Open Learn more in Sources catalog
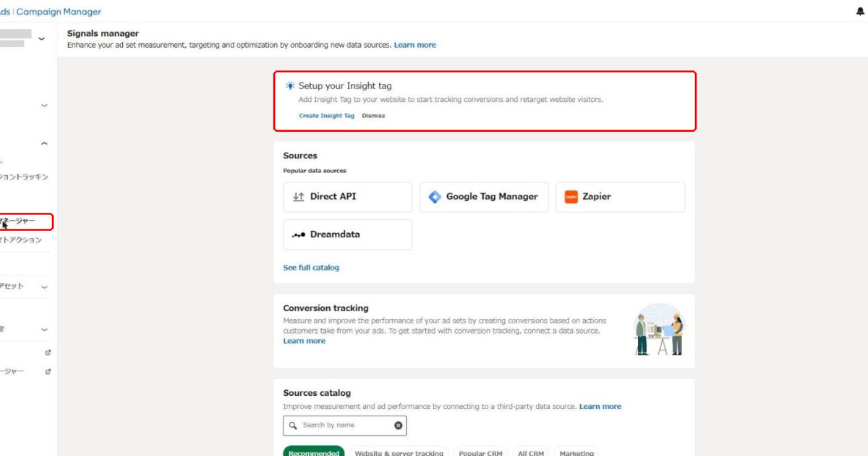868x456 pixels. coord(600,407)
